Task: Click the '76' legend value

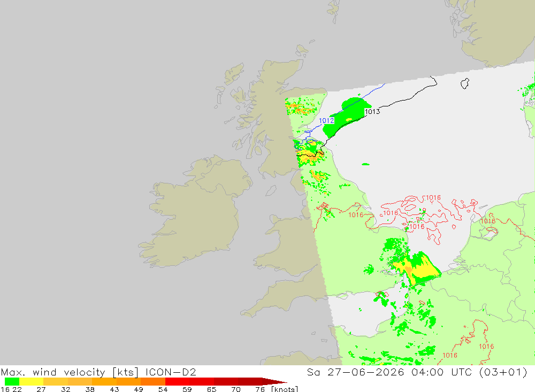Action: point(260,389)
